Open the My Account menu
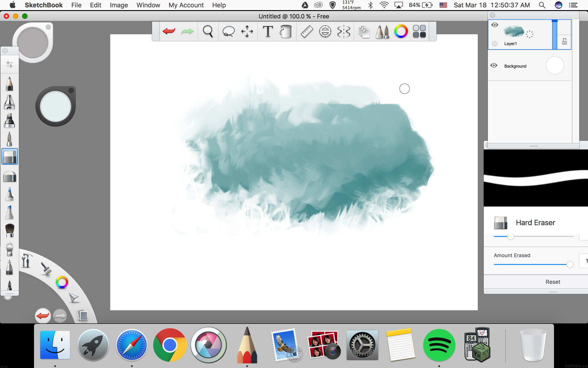This screenshot has height=368, width=588. click(186, 5)
